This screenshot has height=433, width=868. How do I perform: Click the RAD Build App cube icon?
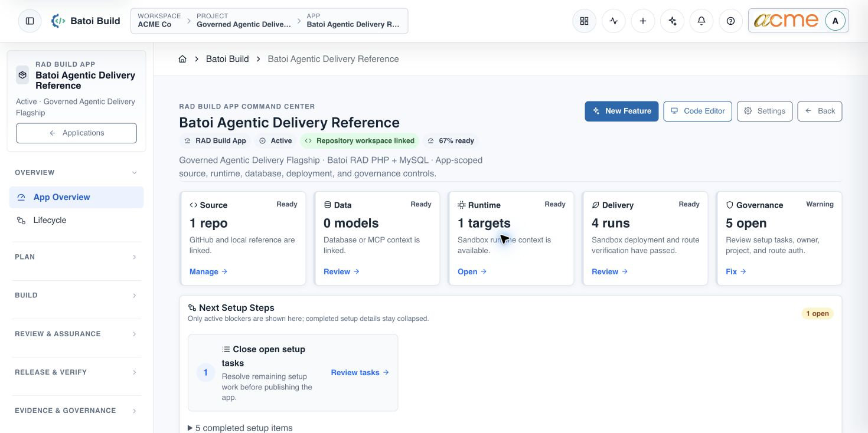click(x=22, y=75)
